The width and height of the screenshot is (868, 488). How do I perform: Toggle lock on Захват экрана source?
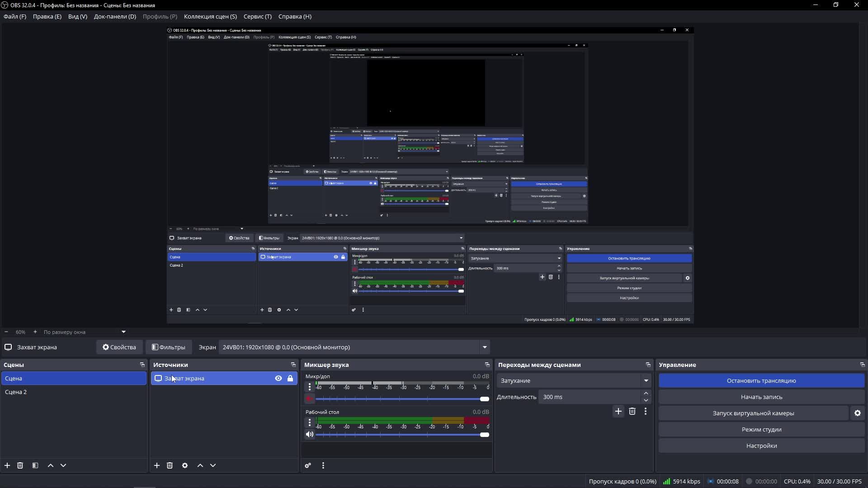[x=290, y=378]
